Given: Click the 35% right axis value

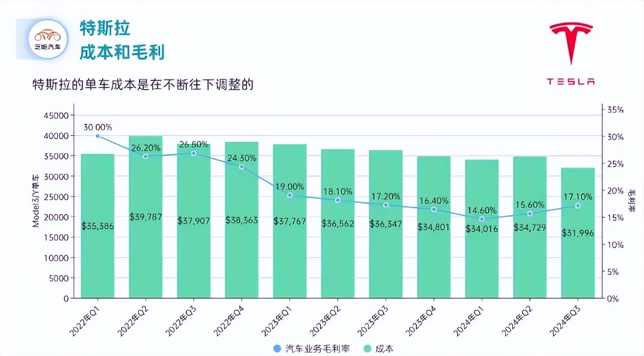Looking at the screenshot, I should pyautogui.click(x=615, y=110).
